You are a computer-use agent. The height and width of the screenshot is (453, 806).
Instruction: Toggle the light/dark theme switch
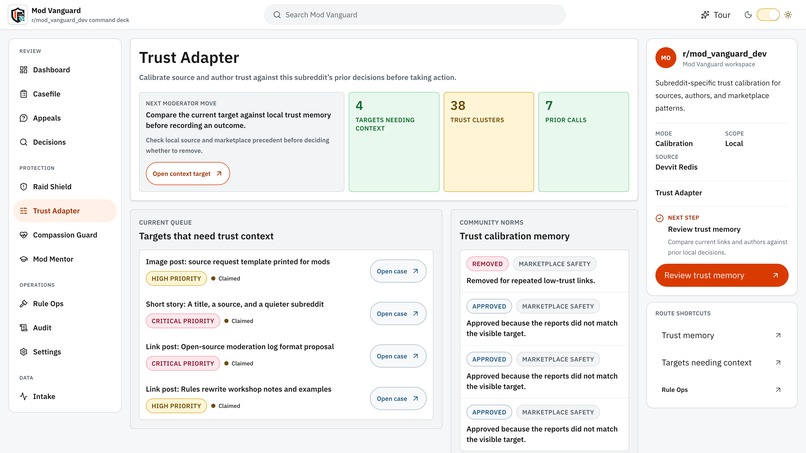click(768, 15)
